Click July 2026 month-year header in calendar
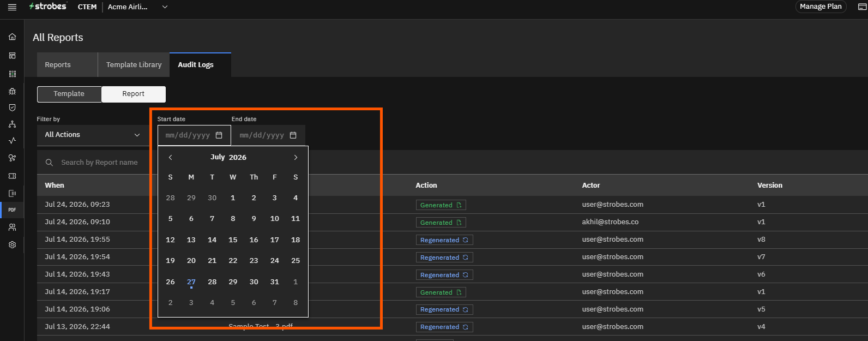This screenshot has height=341, width=868. coord(228,157)
